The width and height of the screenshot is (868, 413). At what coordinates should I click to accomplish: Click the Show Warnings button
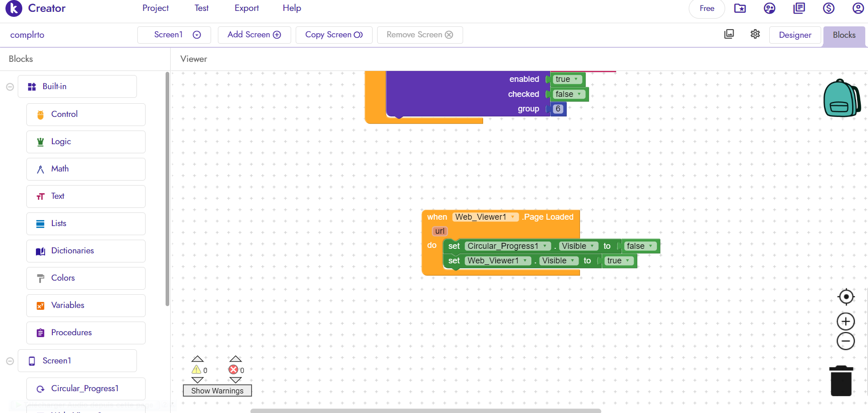(x=217, y=391)
